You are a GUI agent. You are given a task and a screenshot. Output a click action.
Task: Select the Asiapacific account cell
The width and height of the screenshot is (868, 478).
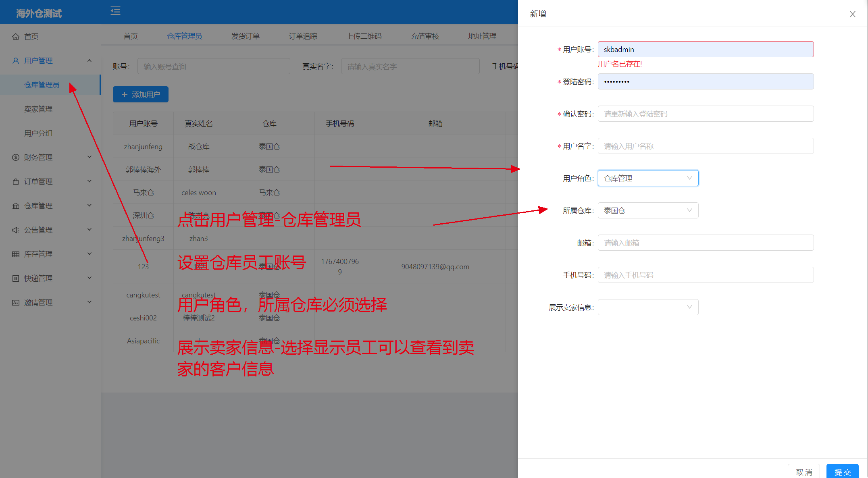pyautogui.click(x=143, y=341)
